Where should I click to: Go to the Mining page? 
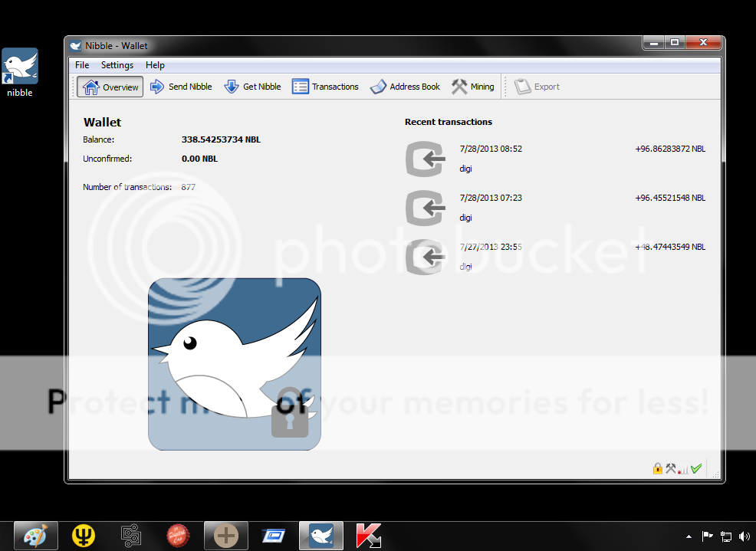click(x=473, y=87)
